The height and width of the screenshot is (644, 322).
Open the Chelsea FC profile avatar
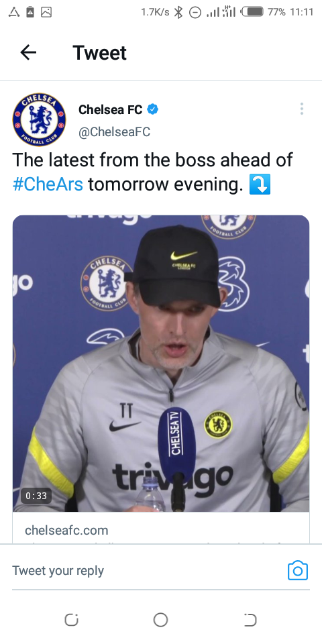[x=39, y=119]
